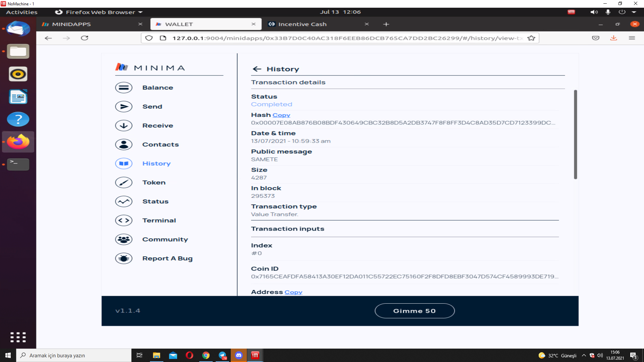
Task: Open the Status wave icon
Action: 124,201
